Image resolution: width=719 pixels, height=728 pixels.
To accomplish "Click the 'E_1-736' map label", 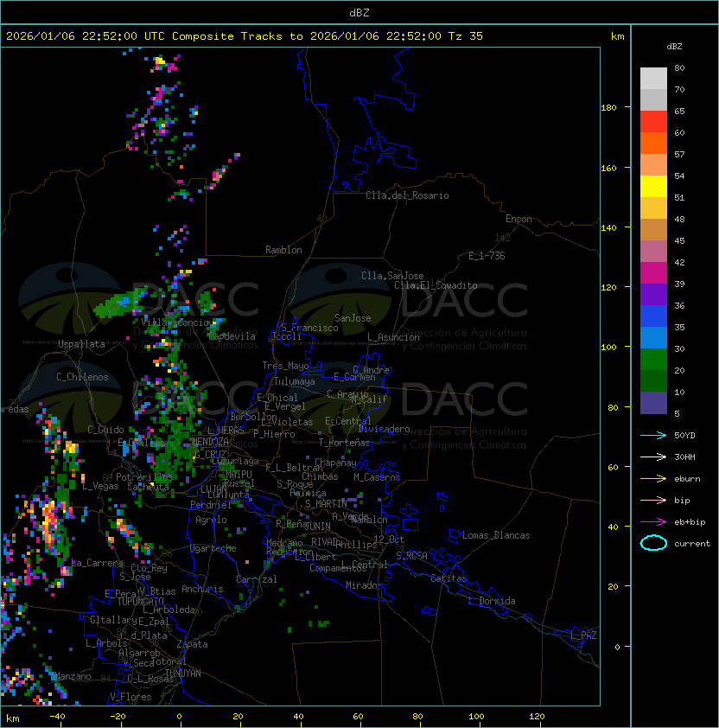I will (x=487, y=256).
